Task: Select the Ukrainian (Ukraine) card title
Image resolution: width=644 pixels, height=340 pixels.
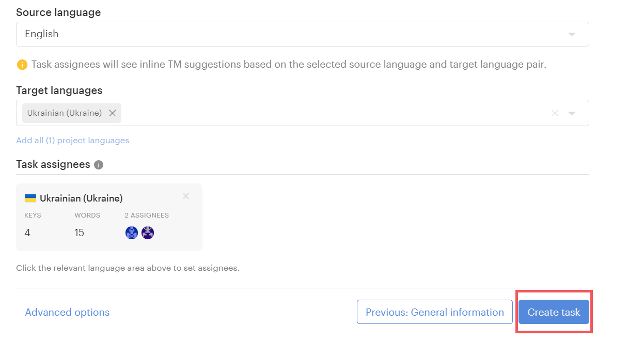Action: point(81,198)
